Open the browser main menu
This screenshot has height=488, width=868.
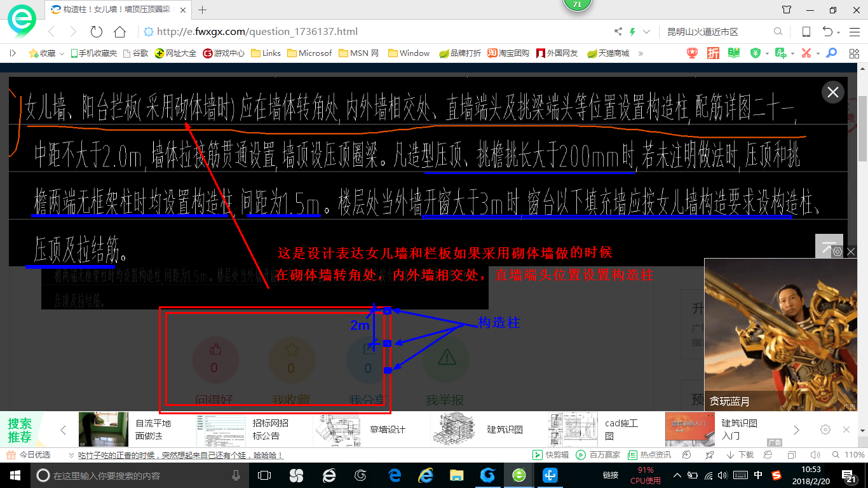pos(855,32)
